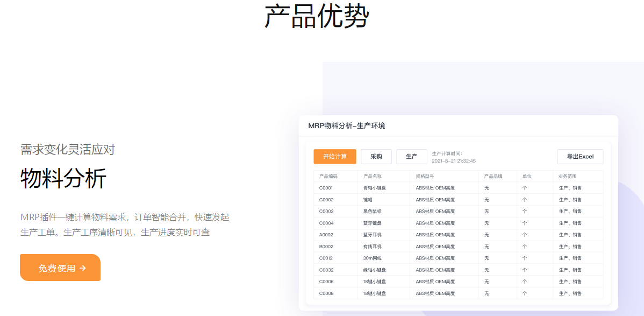Screen dimensions: 644x316
Task: Click the orange 开始计算 button
Action: 335,157
